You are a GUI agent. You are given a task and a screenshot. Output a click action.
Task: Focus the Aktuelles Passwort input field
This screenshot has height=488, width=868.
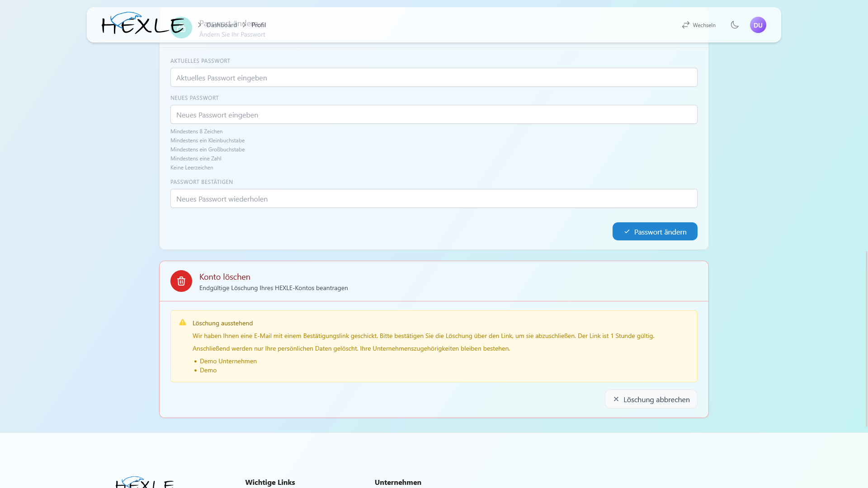point(434,77)
